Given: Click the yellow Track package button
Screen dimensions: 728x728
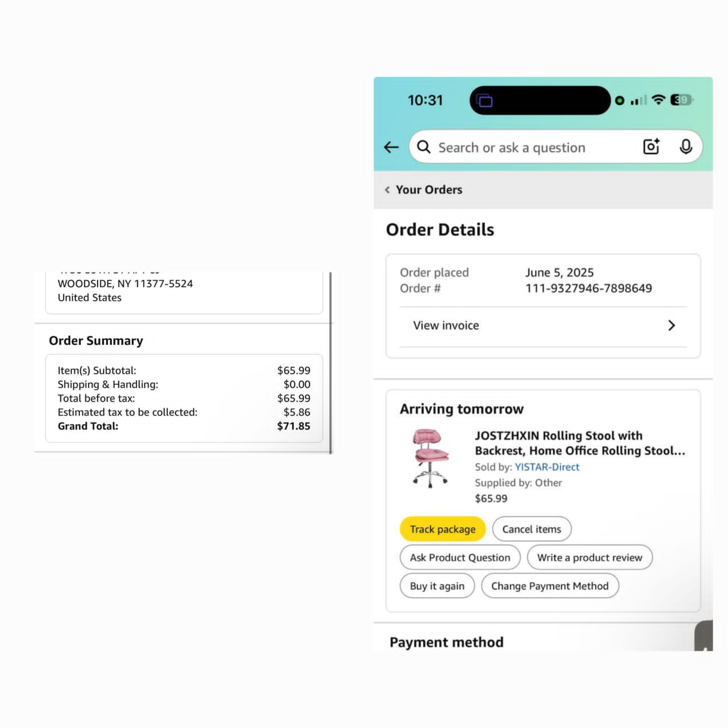Looking at the screenshot, I should [x=442, y=529].
